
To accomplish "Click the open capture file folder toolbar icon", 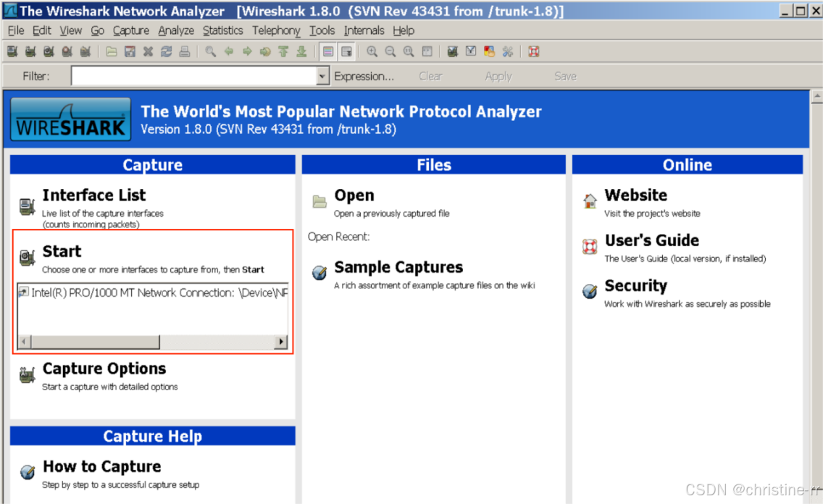I will (x=112, y=51).
